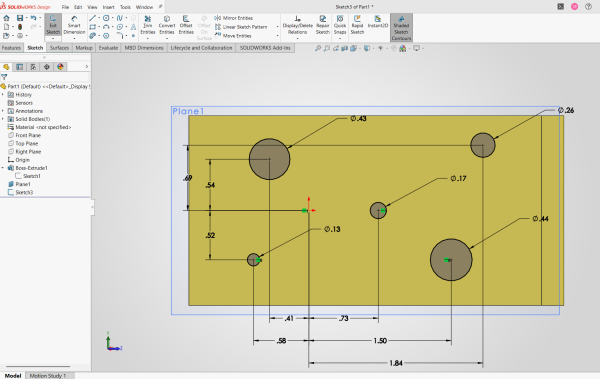600x379 pixels.
Task: Open the Tools menu
Action: (125, 7)
